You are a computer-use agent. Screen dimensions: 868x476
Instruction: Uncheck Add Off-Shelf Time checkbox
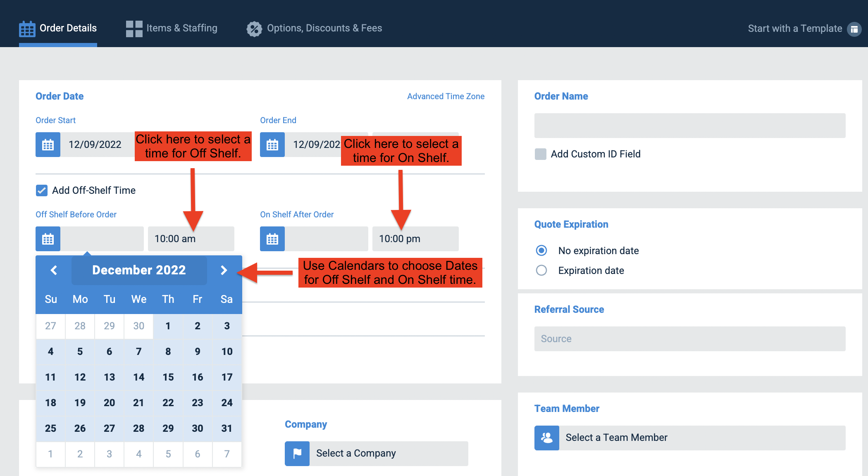[42, 190]
